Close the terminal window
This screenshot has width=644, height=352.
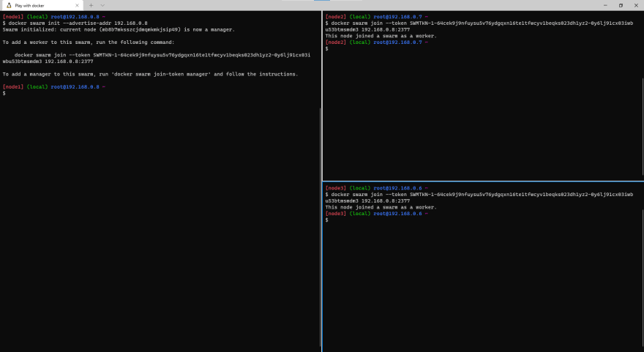636,5
